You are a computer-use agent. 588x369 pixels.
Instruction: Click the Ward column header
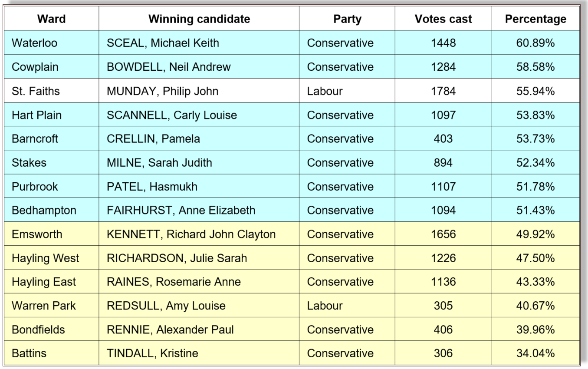pos(52,19)
